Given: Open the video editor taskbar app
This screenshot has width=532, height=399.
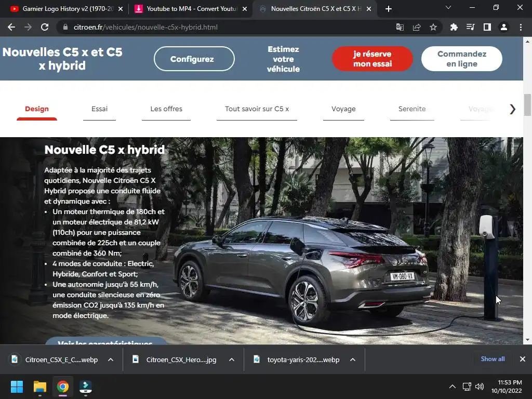Looking at the screenshot, I should (x=86, y=387).
